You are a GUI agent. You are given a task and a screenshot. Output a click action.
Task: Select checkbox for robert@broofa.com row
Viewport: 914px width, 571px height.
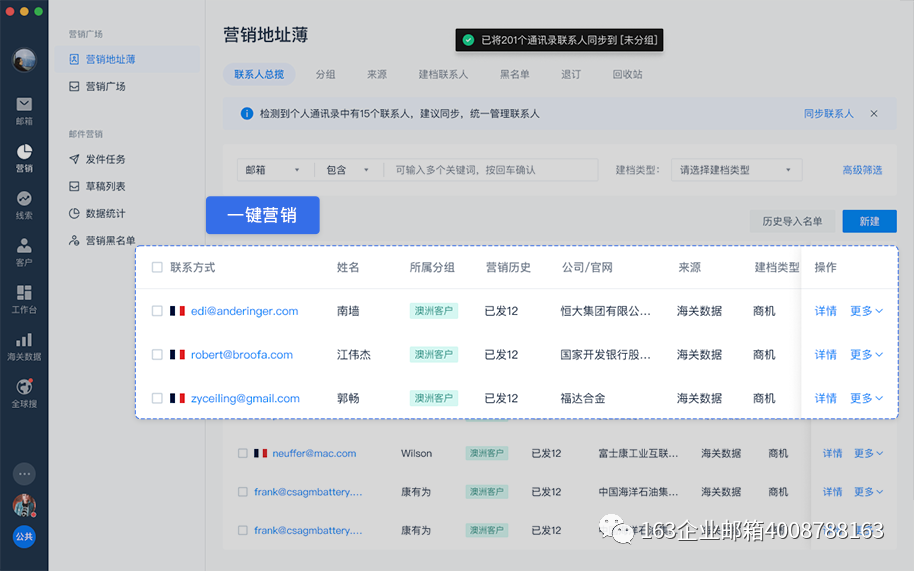coord(157,355)
